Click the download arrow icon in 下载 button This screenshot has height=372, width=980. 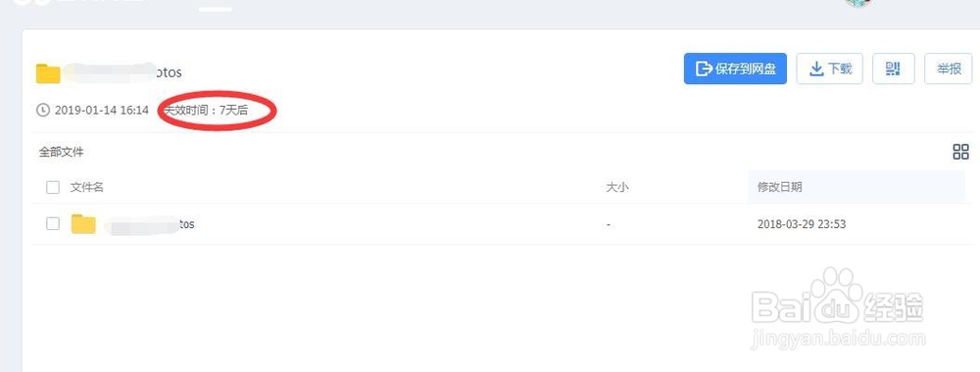(x=816, y=69)
